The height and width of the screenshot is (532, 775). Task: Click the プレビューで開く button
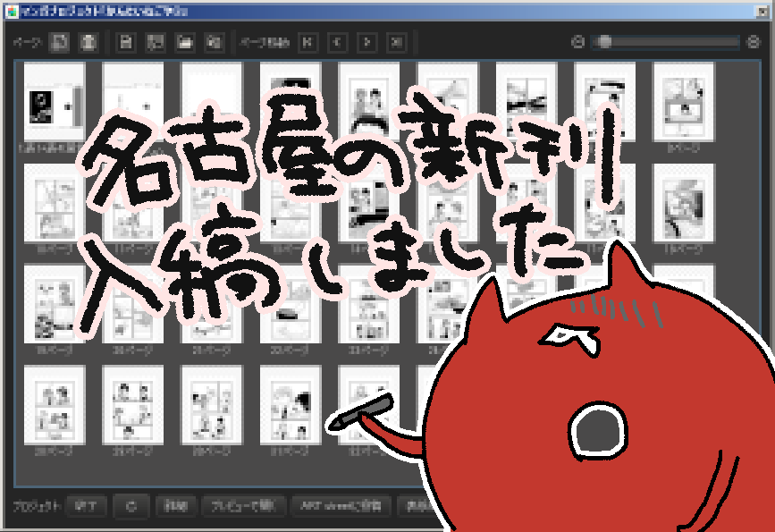[242, 506]
